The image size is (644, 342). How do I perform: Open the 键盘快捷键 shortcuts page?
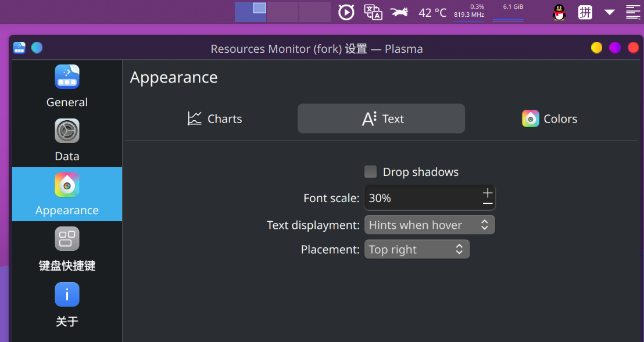[67, 249]
